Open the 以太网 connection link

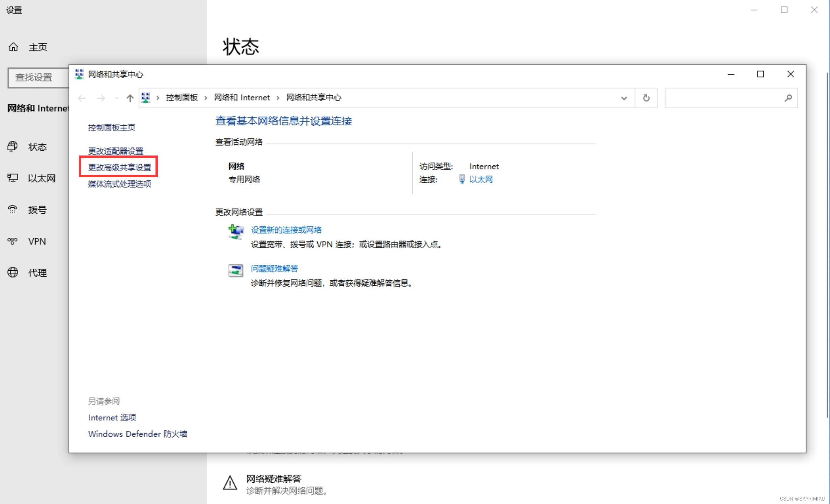pos(481,179)
